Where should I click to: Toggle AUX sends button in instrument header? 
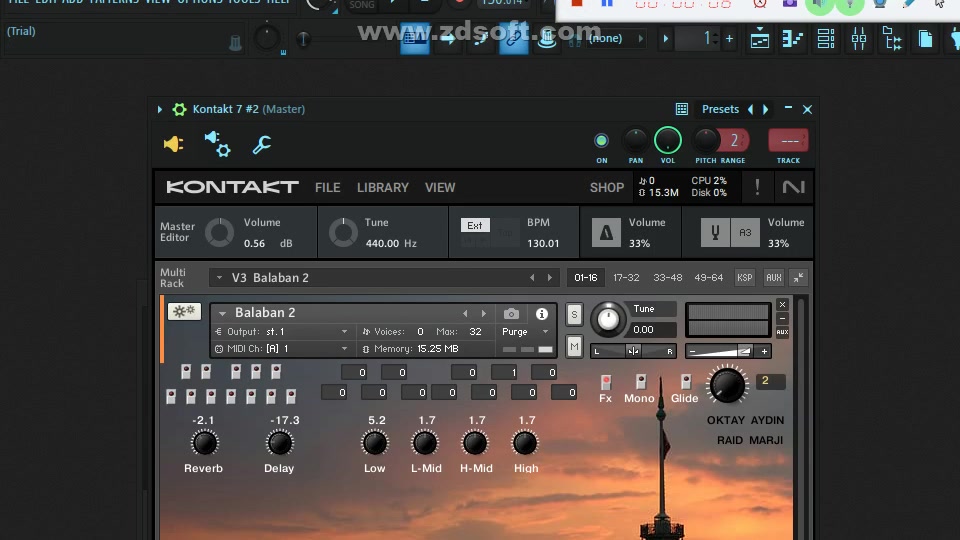pyautogui.click(x=782, y=332)
